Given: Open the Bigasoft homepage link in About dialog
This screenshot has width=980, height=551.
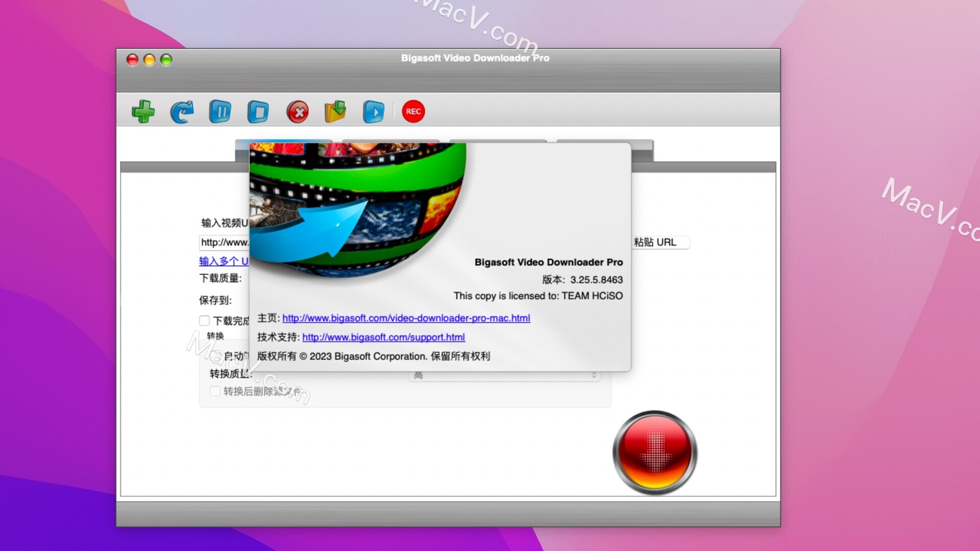Looking at the screenshot, I should pyautogui.click(x=406, y=318).
